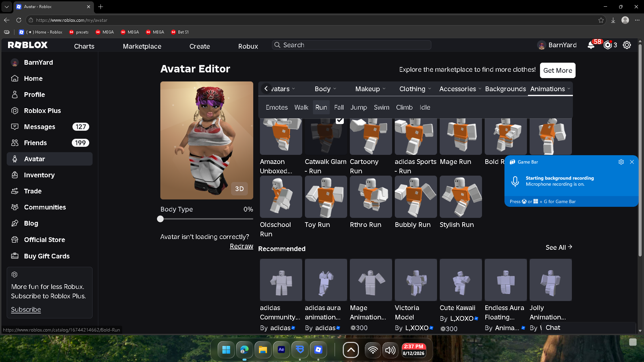
Task: Click the Get More button
Action: tap(558, 70)
